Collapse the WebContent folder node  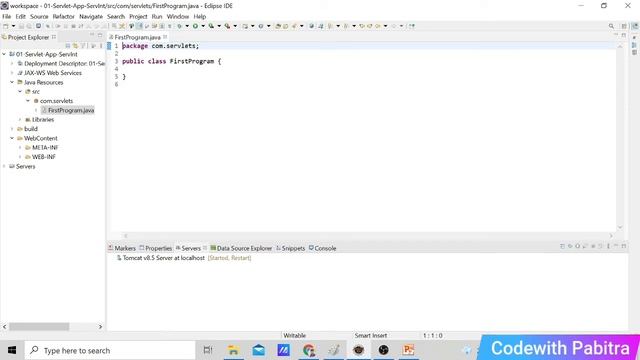click(x=12, y=138)
